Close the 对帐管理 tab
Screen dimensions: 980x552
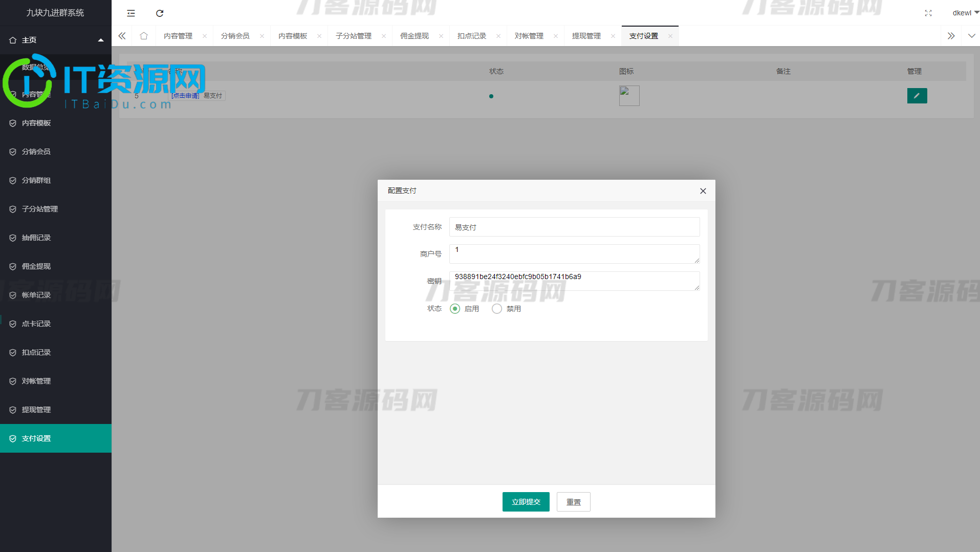point(556,36)
